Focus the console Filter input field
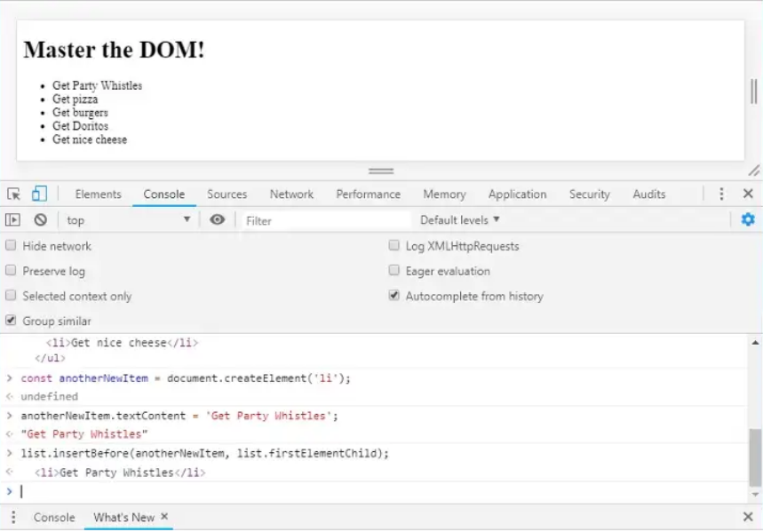This screenshot has height=532, width=763. (324, 220)
